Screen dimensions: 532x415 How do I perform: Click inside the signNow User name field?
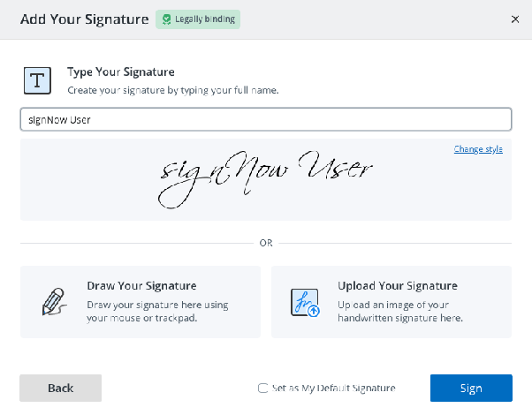coord(266,119)
